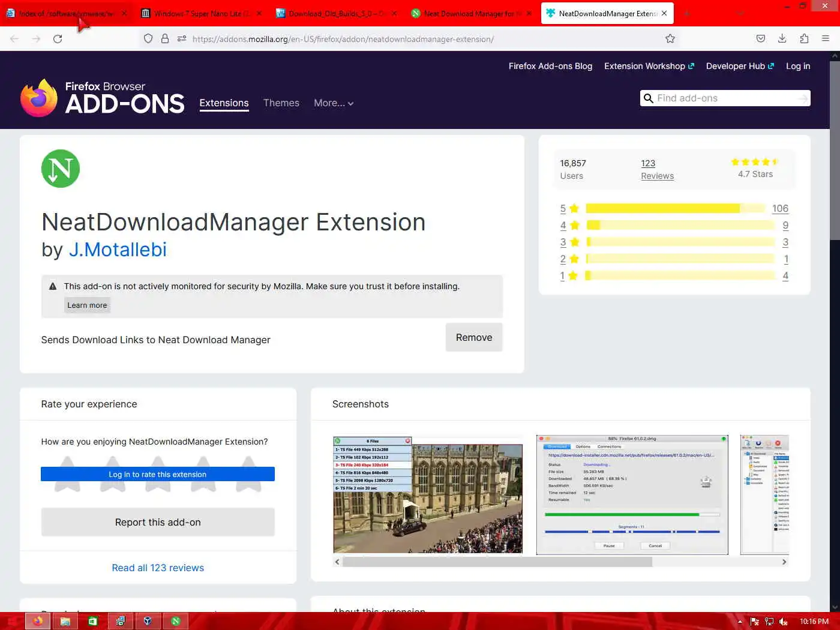Show hidden system tray icons
Screen dimensions: 840x630
tap(740, 622)
